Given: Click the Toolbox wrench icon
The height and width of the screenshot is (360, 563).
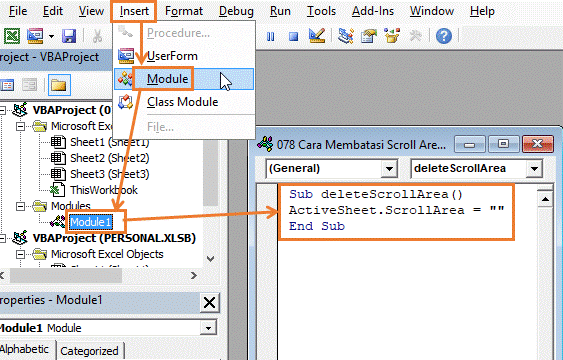Looking at the screenshot, I should tap(416, 36).
